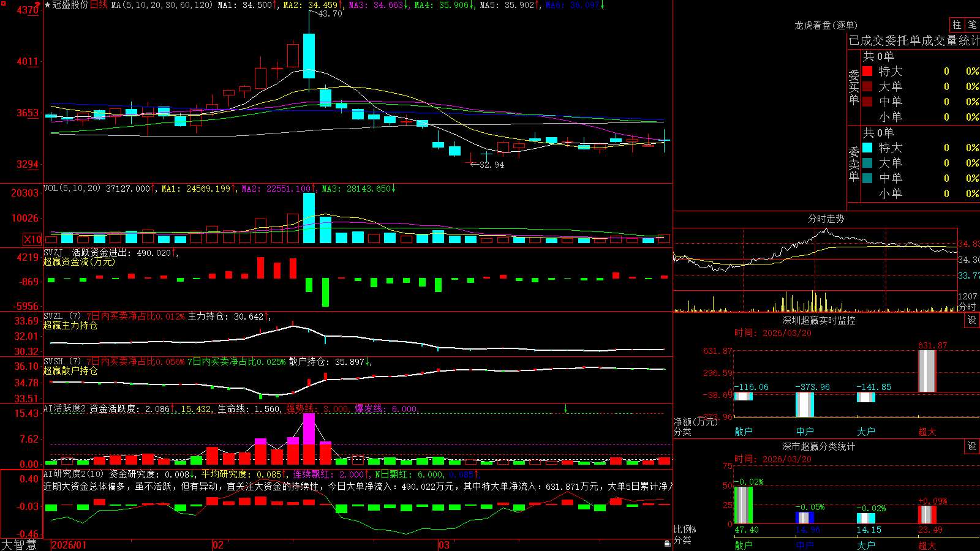Open MA(5,10,20,30,60,120) indicator parameters
This screenshot has width=980, height=551.
[x=162, y=5]
